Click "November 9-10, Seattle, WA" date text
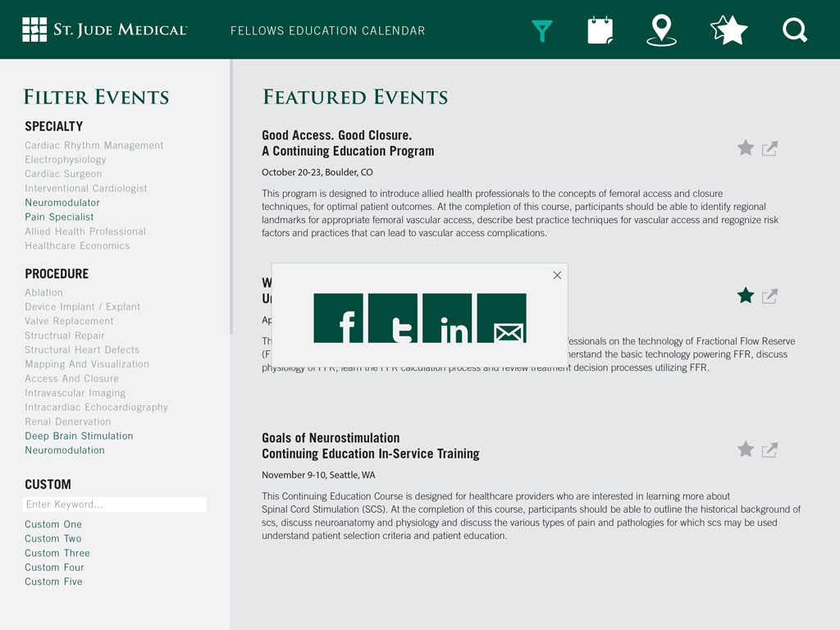This screenshot has height=630, width=840. (318, 475)
